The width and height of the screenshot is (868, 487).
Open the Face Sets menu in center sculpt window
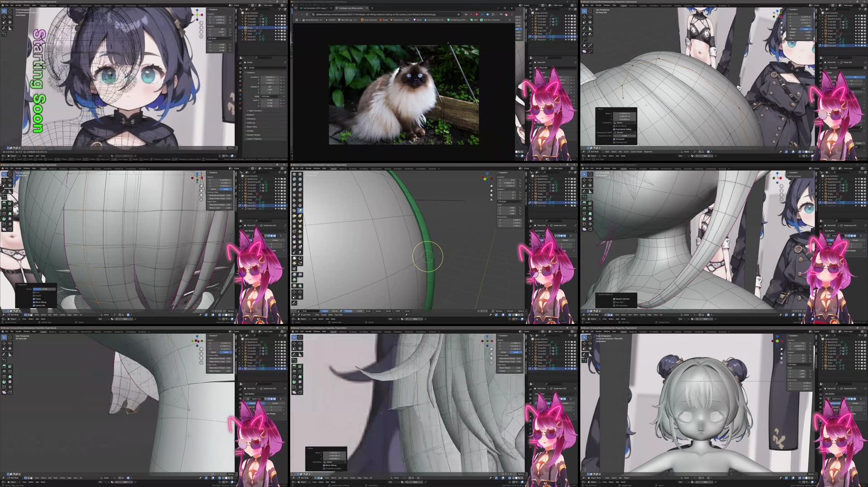point(339,315)
